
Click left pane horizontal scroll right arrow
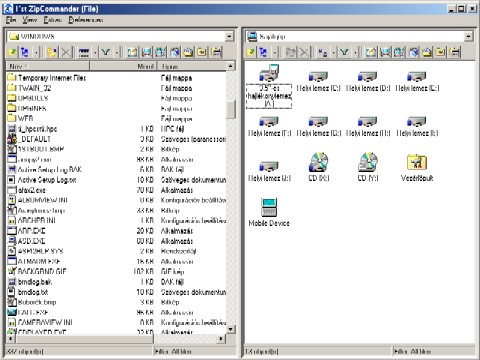221,339
